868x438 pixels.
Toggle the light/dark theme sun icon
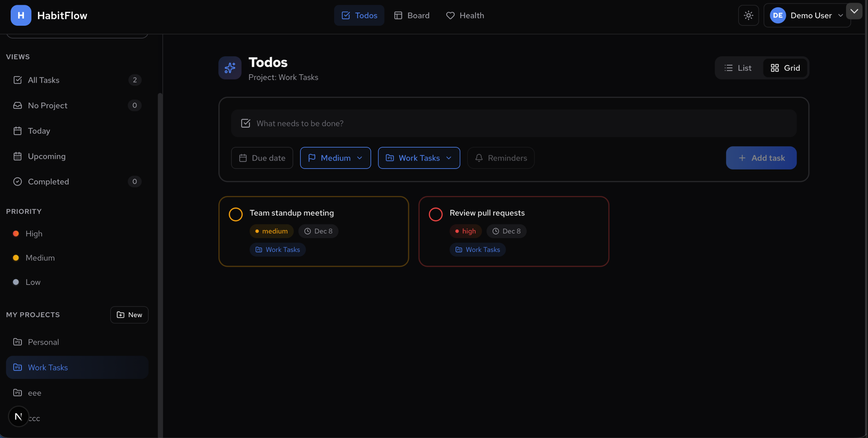coord(748,15)
